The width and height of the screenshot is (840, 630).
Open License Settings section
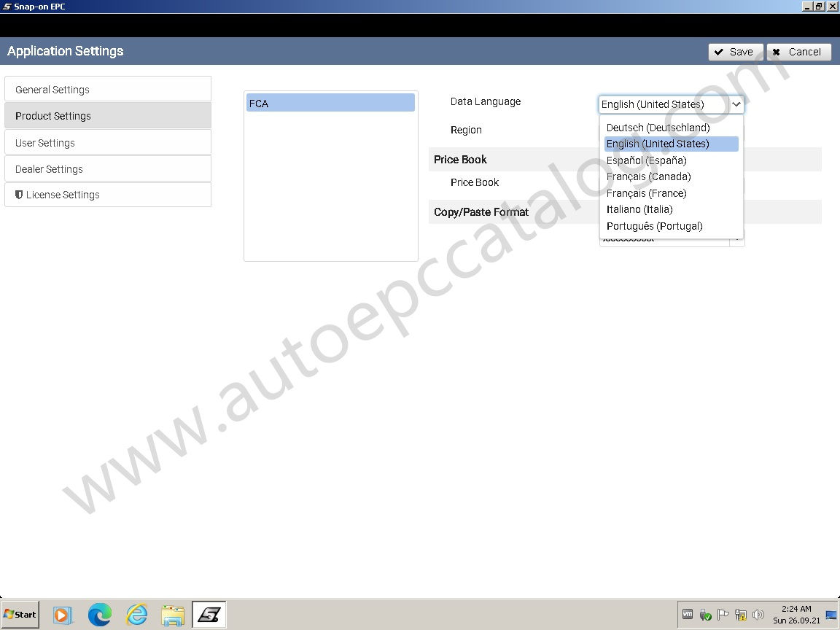click(x=108, y=195)
